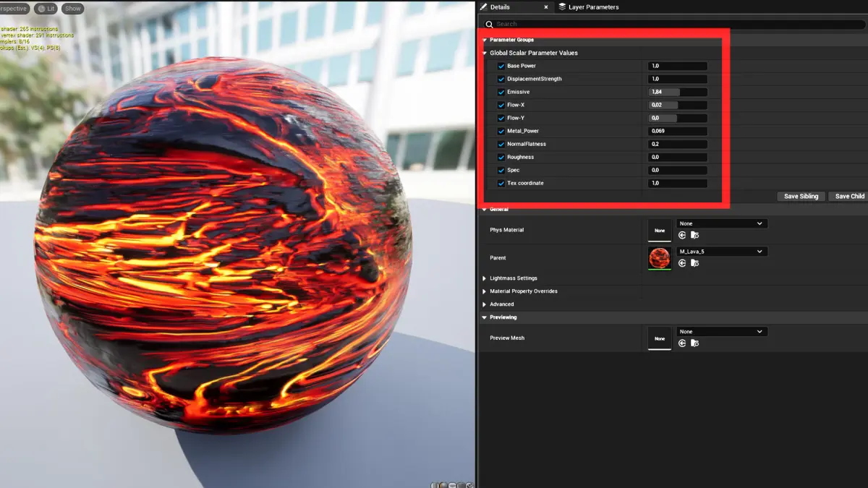The height and width of the screenshot is (488, 868).
Task: Expand Material Property Overrides section
Action: (485, 291)
